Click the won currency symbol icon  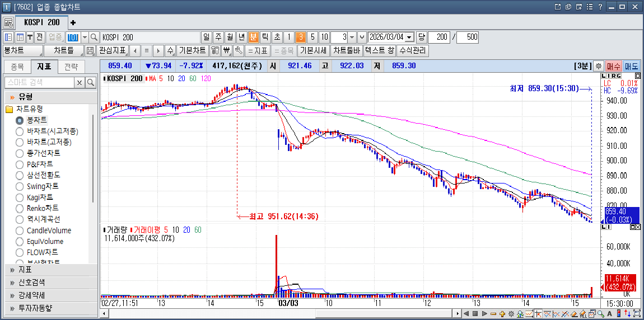tap(227, 51)
